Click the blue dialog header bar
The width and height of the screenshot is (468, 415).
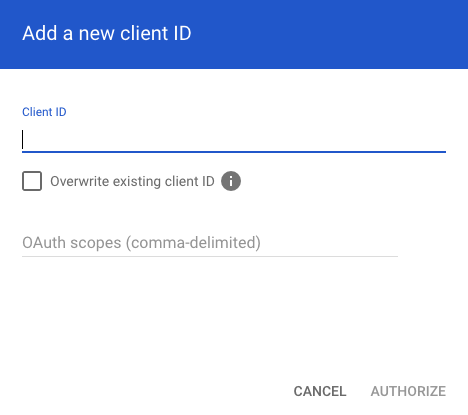pyautogui.click(x=234, y=34)
